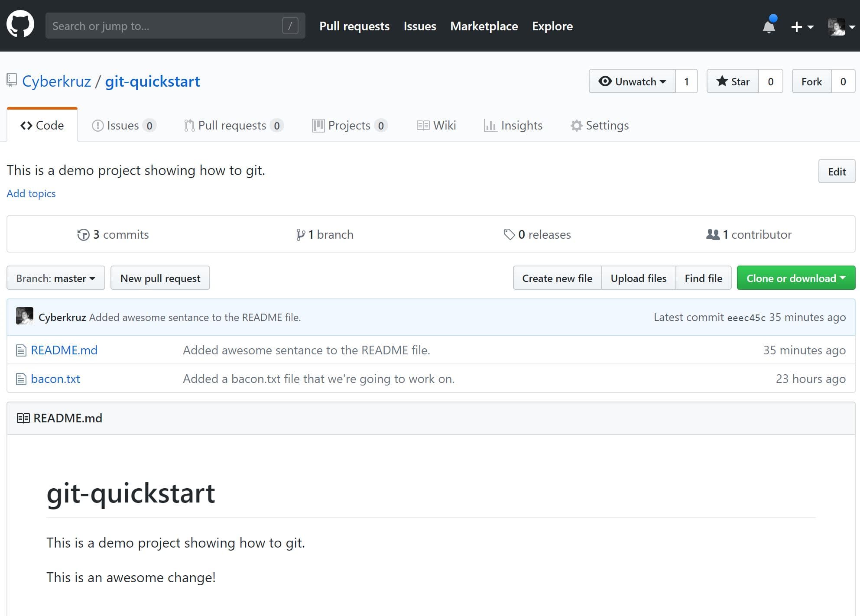This screenshot has height=616, width=860.
Task: Click Find file button
Action: tap(704, 278)
